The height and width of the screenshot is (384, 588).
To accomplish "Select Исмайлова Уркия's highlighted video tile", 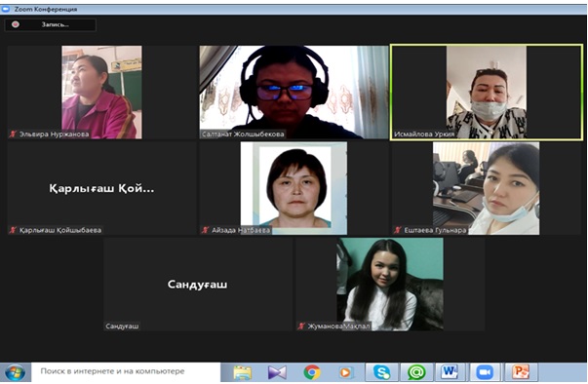I will tap(487, 93).
